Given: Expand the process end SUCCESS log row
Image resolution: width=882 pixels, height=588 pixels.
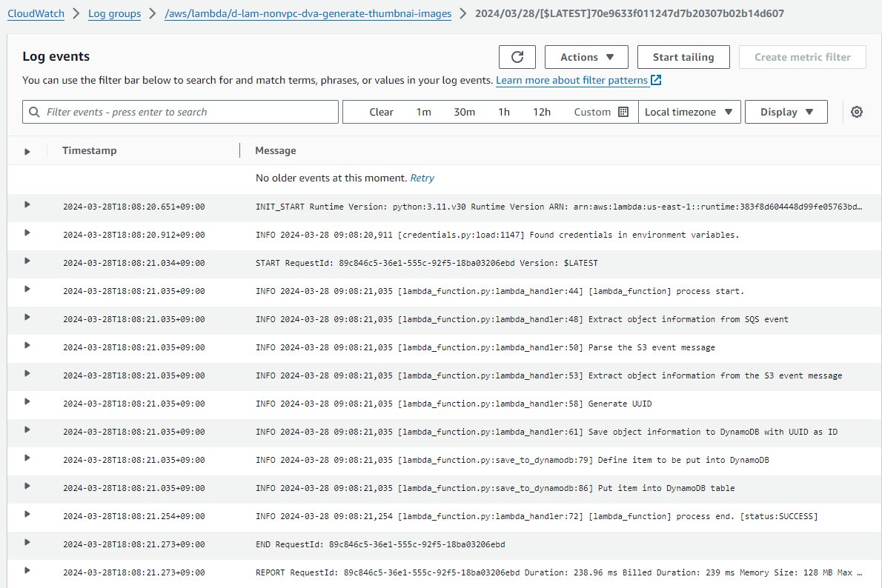Looking at the screenshot, I should tap(27, 514).
